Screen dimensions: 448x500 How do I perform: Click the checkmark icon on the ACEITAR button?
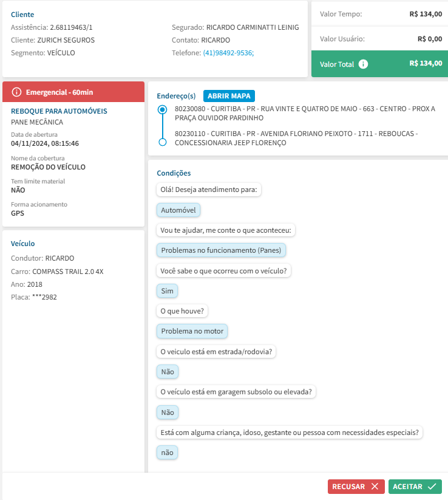pyautogui.click(x=432, y=487)
